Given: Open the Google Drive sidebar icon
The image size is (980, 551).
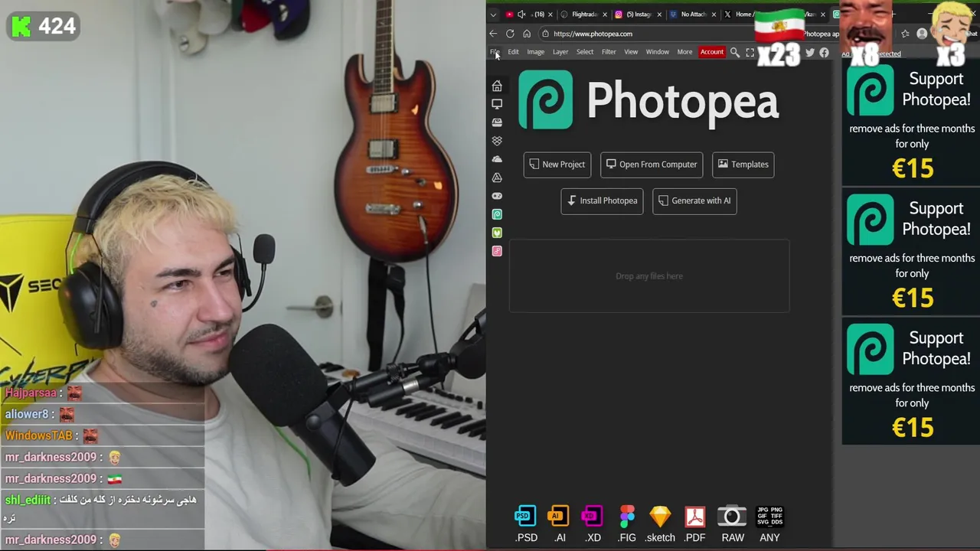Looking at the screenshot, I should pyautogui.click(x=497, y=178).
